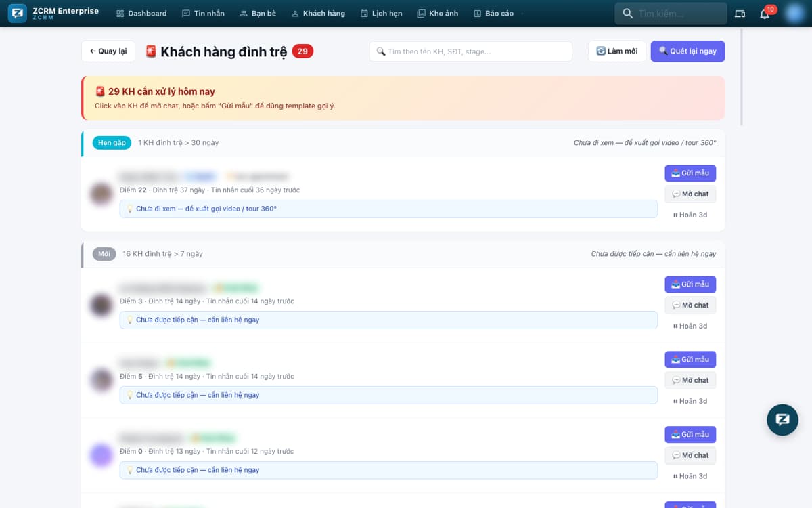
Task: Click the avatar of customer with score 3
Action: (101, 305)
